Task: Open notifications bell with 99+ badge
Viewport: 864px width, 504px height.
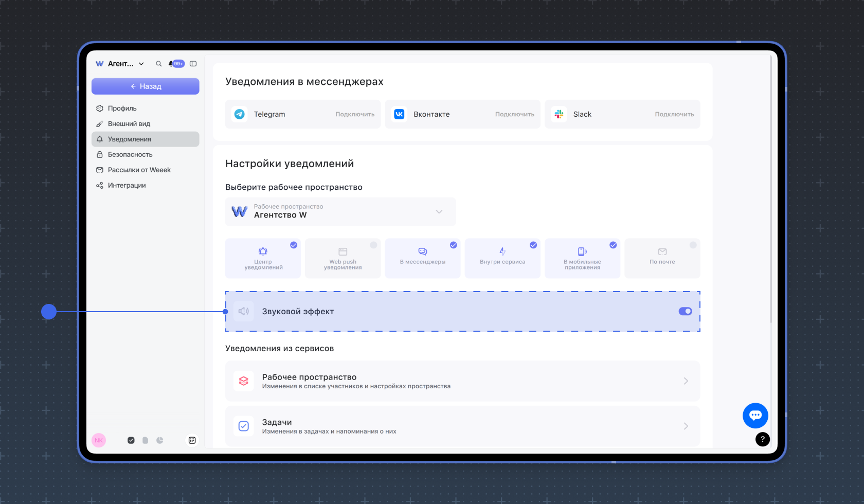Action: tap(176, 64)
